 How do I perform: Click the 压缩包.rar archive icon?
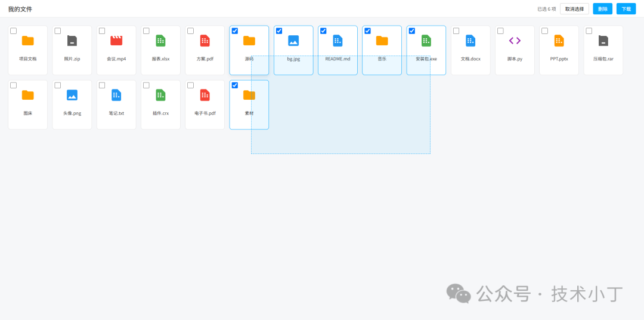pyautogui.click(x=603, y=41)
